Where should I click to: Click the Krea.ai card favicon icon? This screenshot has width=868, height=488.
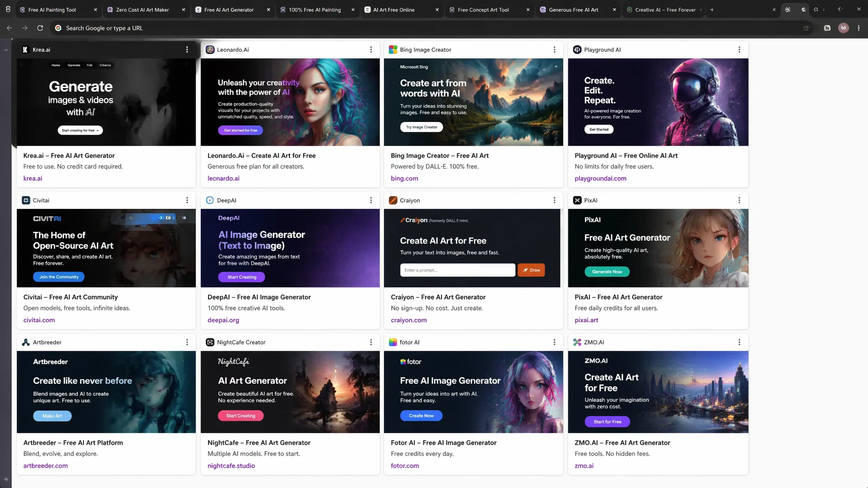click(x=25, y=50)
